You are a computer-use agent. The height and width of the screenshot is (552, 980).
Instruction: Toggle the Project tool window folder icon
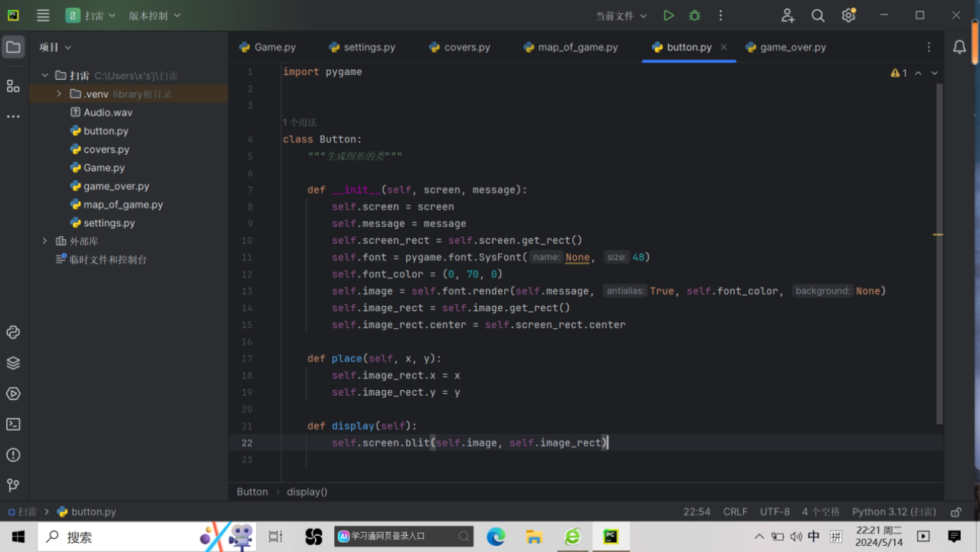click(x=13, y=48)
